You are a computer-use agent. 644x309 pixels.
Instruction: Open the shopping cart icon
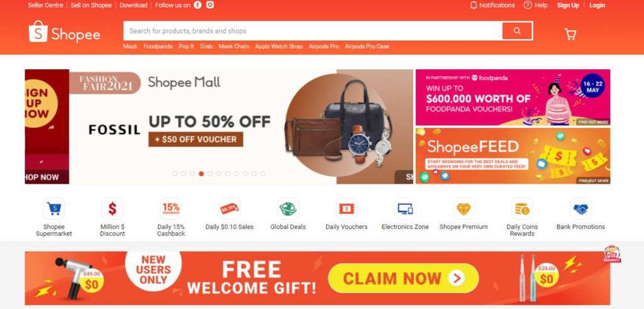(x=570, y=34)
